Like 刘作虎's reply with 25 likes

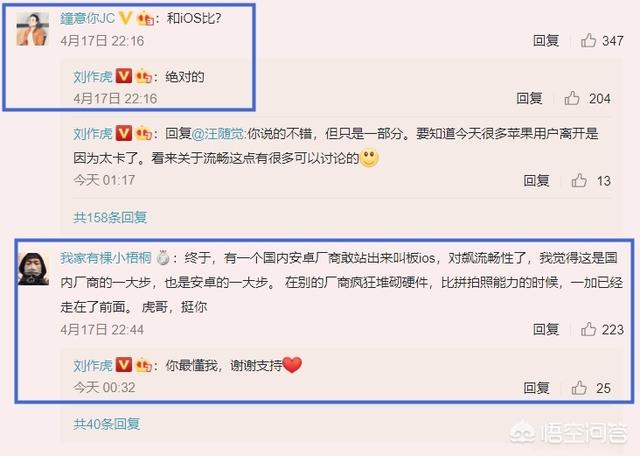click(x=579, y=388)
